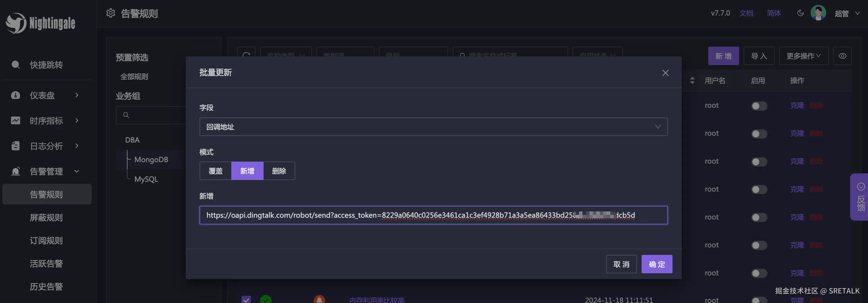
Task: Collapse the 告警管理 menu chevron
Action: (77, 171)
